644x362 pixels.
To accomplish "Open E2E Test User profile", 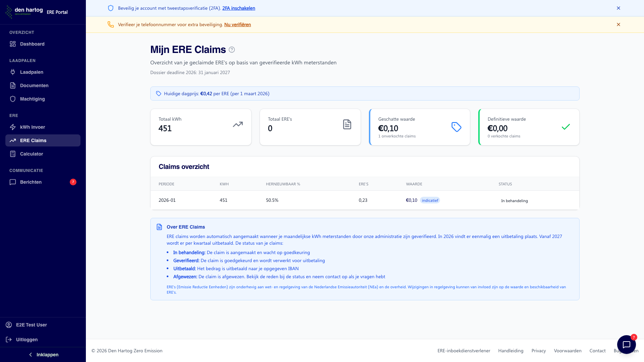I will pyautogui.click(x=31, y=325).
